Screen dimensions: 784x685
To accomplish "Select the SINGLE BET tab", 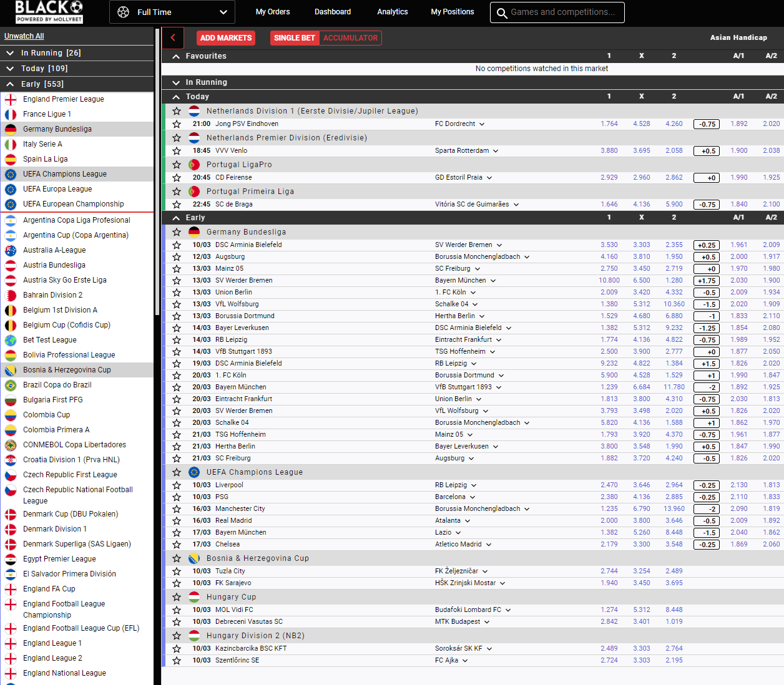I will coord(295,38).
